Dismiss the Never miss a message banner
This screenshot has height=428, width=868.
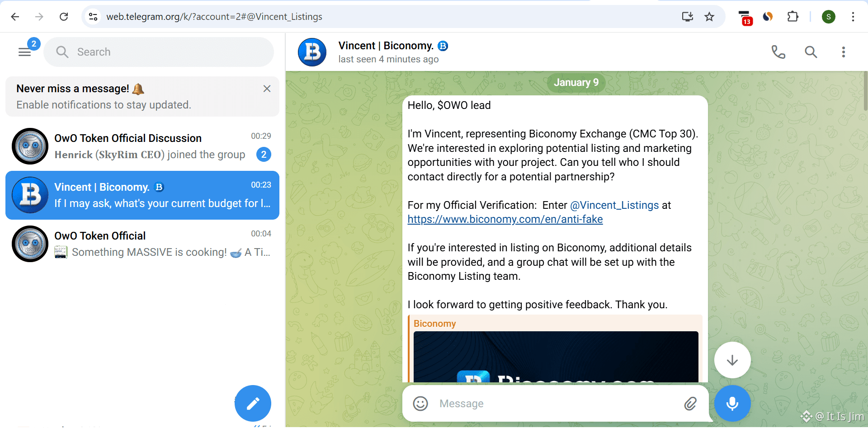click(x=267, y=89)
